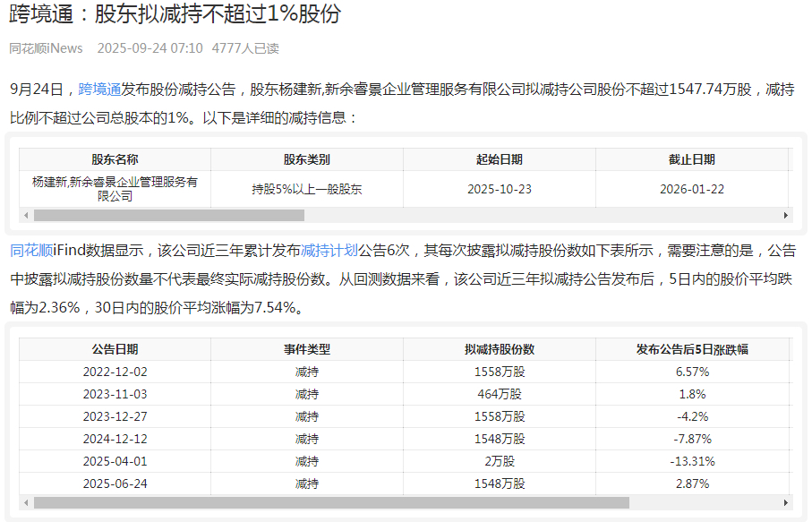Click the 拟减持股份数 column header

(x=500, y=349)
